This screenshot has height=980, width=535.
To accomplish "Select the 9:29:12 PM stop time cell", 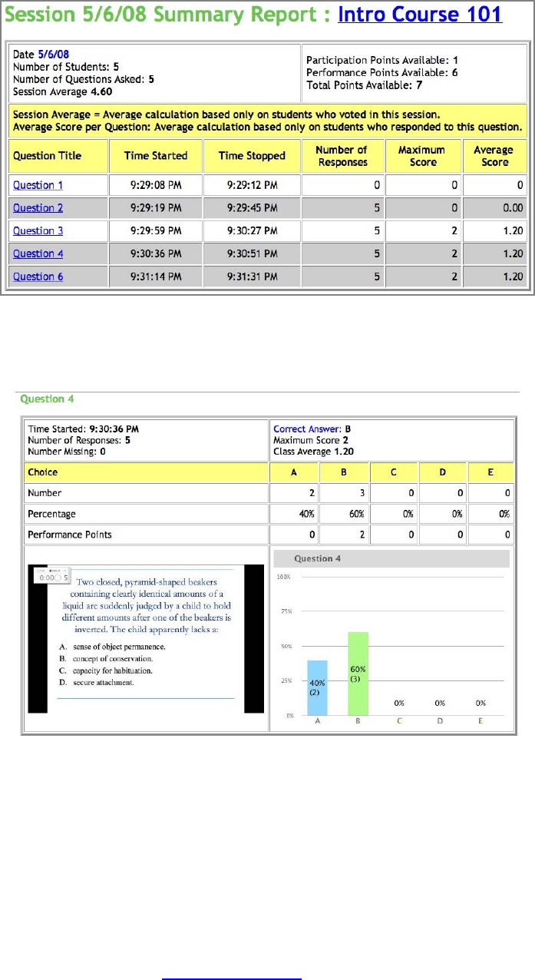I will 252,185.
